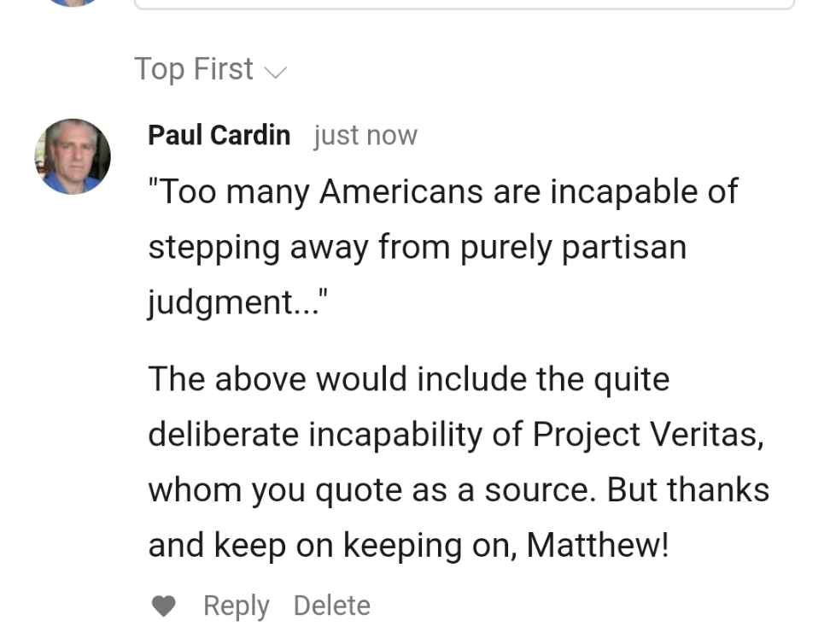The height and width of the screenshot is (644, 830).
Task: Open the Top First sort dropdown
Action: [x=194, y=69]
